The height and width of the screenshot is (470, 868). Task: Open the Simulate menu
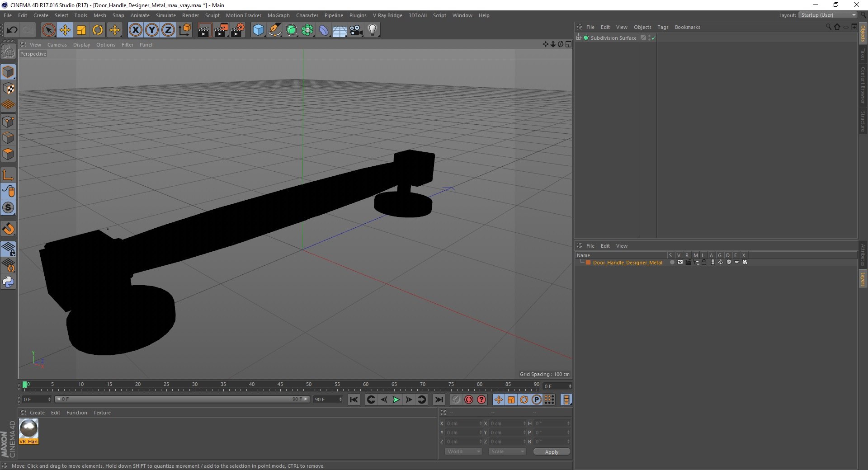(x=166, y=15)
